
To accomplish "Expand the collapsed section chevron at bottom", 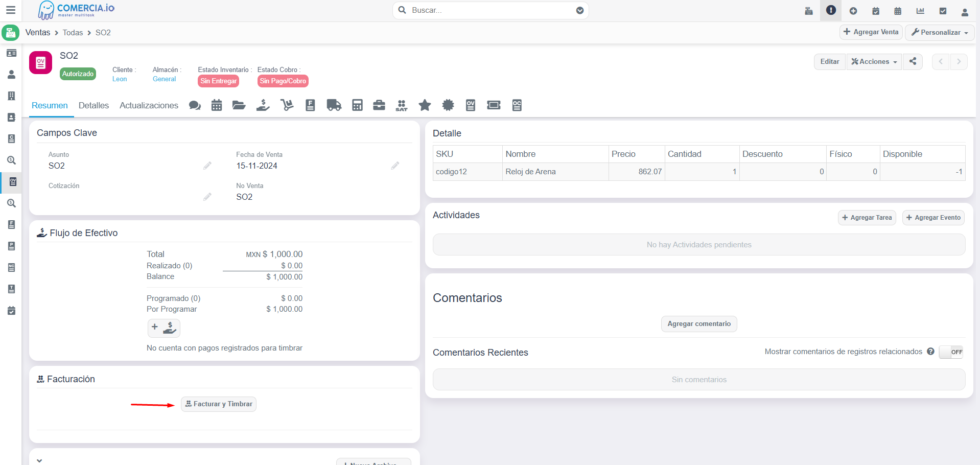I will (x=39, y=460).
